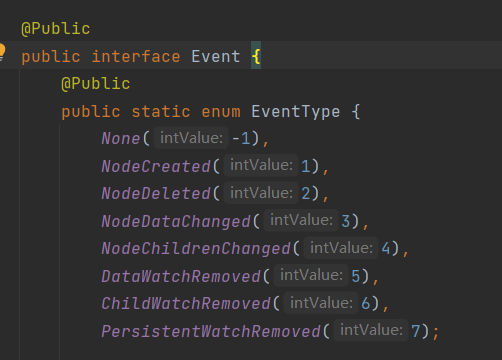The height and width of the screenshot is (360, 502).
Task: Click the ChildWatchRemoved enum constant
Action: (186, 304)
